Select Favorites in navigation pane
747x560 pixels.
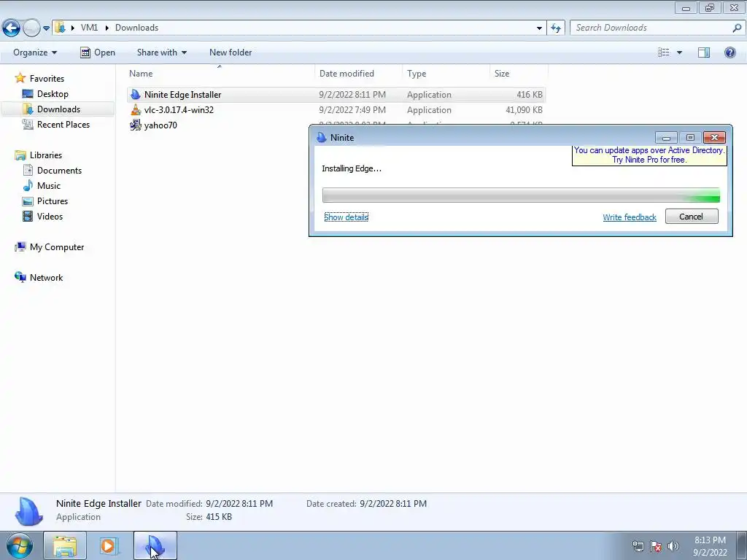pyautogui.click(x=47, y=79)
